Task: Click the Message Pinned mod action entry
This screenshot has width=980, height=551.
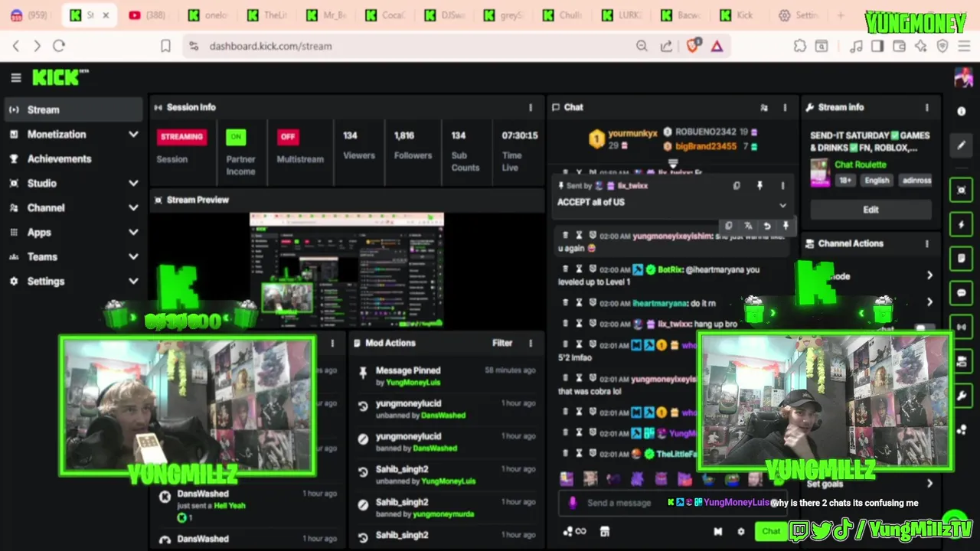Action: coord(446,375)
